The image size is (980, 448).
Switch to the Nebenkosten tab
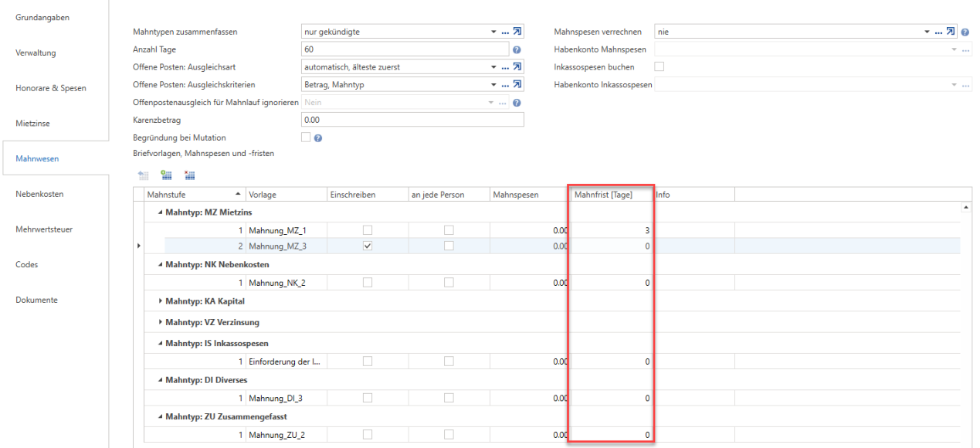(x=39, y=194)
